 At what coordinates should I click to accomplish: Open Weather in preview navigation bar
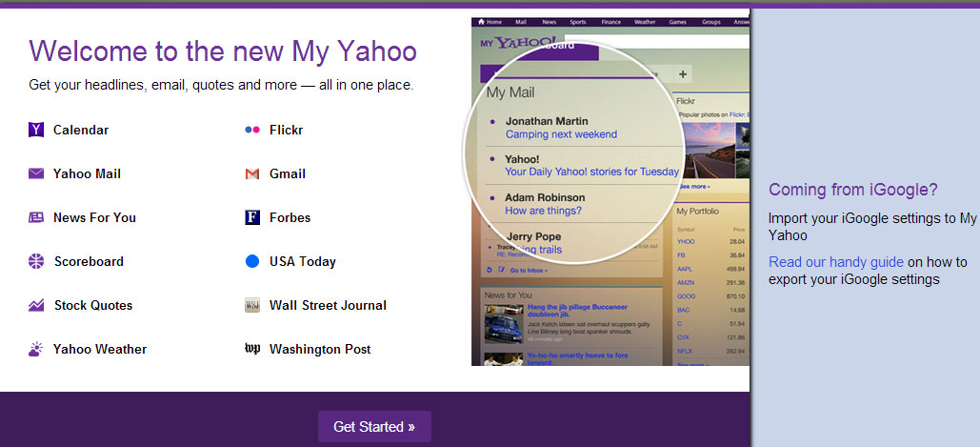[x=645, y=22]
